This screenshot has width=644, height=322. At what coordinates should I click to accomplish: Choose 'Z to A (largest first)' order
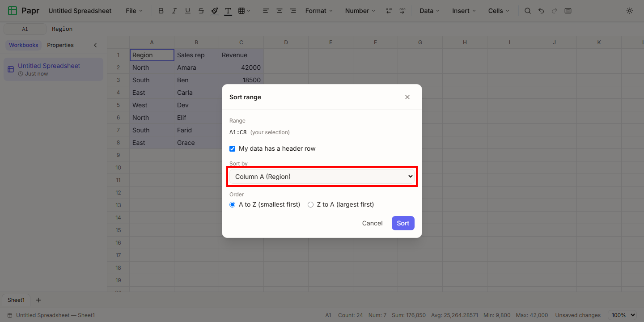coord(310,204)
